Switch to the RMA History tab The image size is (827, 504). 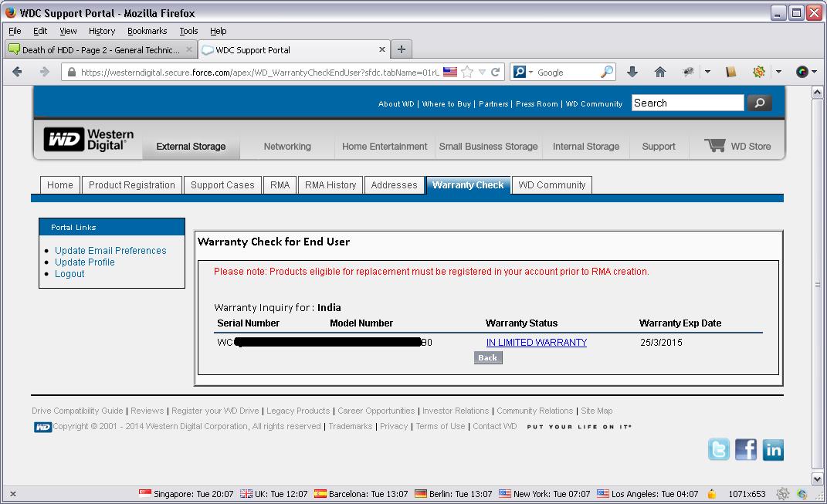pyautogui.click(x=330, y=185)
